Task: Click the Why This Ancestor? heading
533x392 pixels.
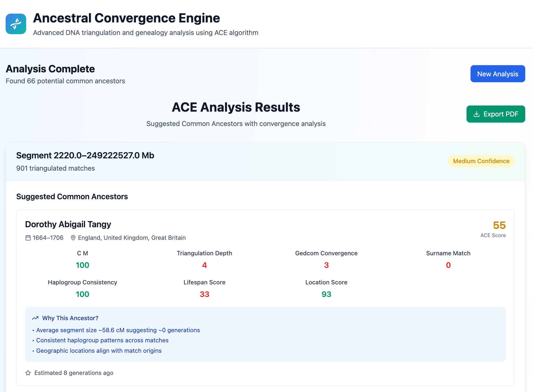Action: tap(70, 318)
